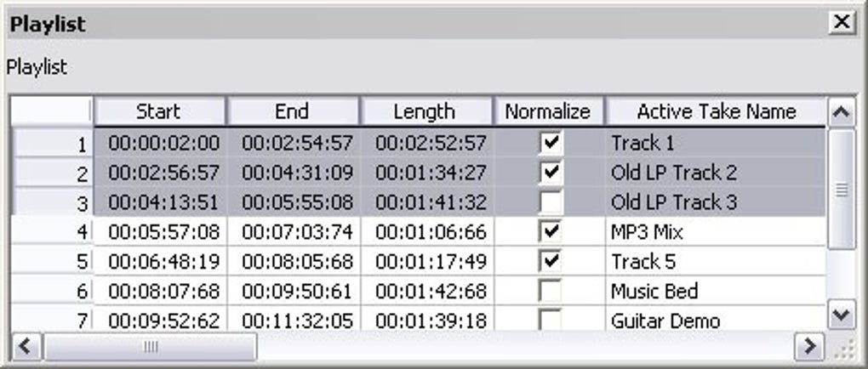Click the Active Take Name column header

coord(716,111)
